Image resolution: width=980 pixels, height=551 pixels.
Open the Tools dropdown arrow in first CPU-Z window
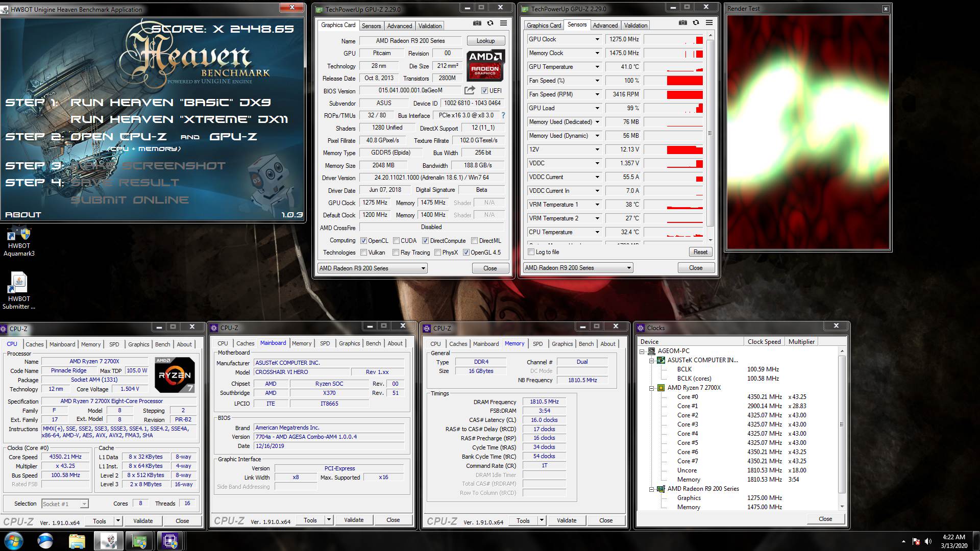click(x=118, y=521)
